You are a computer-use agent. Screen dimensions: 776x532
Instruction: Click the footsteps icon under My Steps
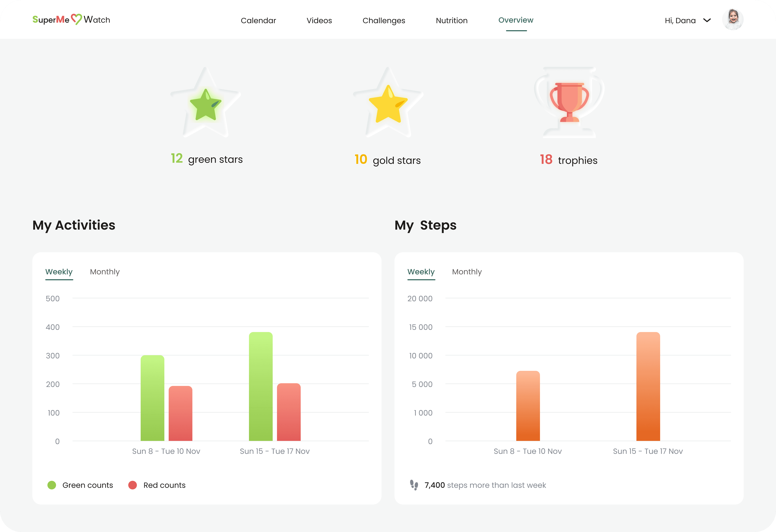pyautogui.click(x=414, y=485)
